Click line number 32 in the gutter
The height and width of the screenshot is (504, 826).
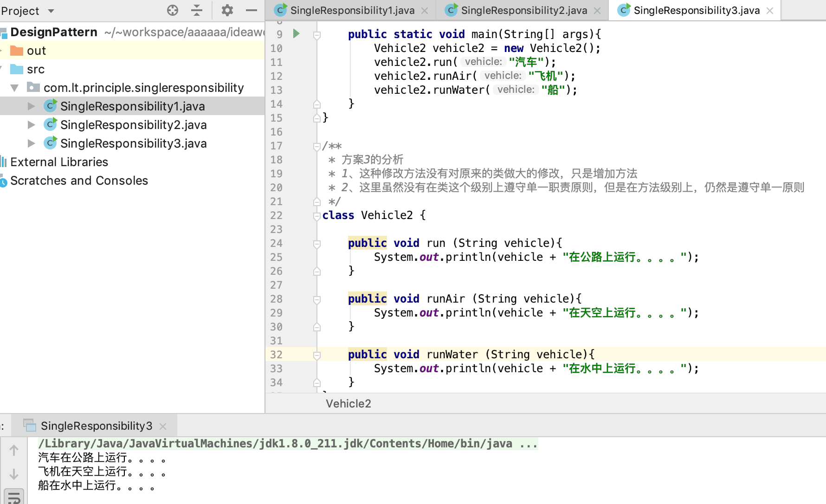click(276, 355)
